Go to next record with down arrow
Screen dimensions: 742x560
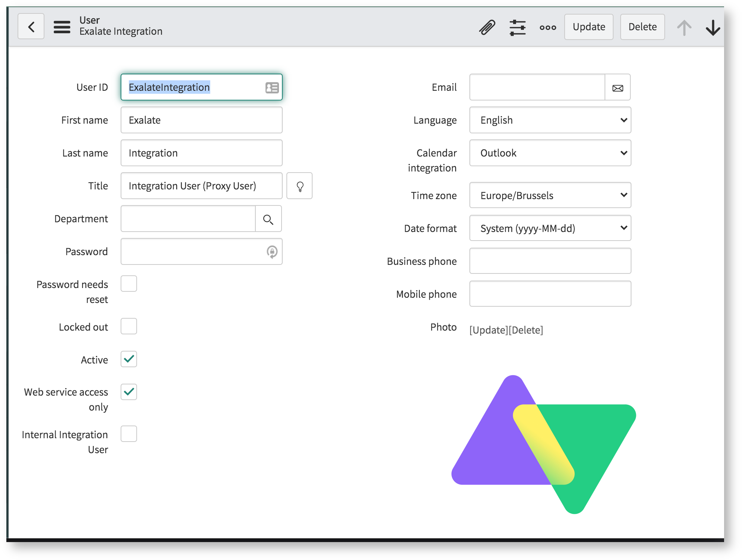[712, 27]
